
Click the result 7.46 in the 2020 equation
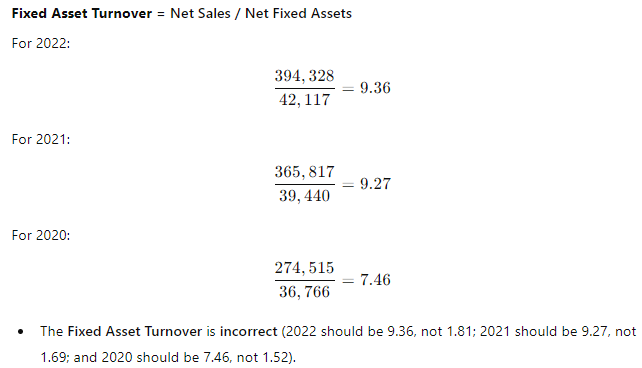[x=375, y=280]
